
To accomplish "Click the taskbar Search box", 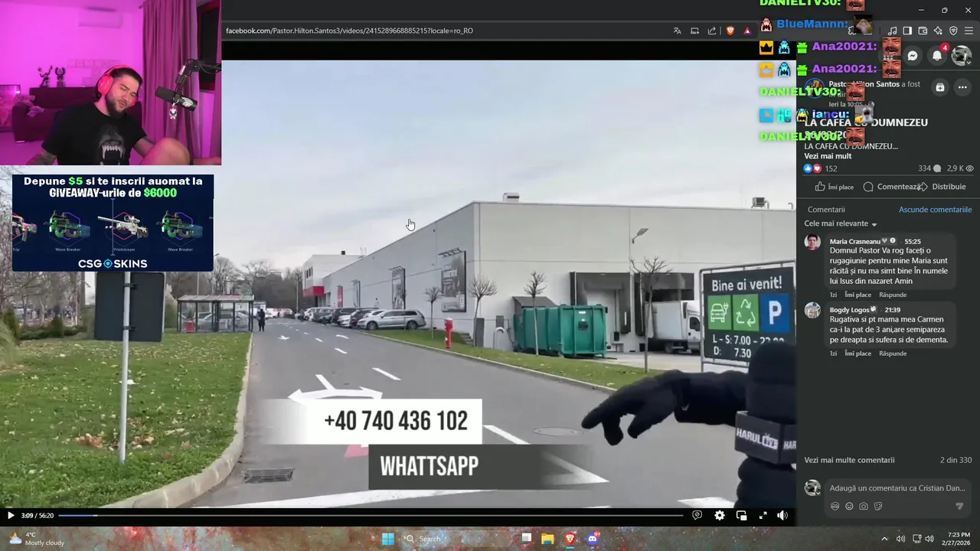I will coord(457,539).
